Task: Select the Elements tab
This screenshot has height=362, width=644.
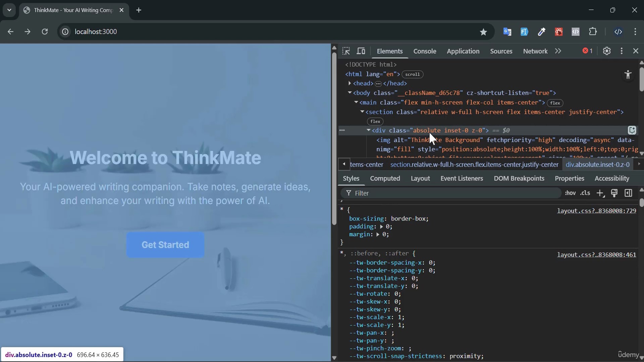Action: click(x=389, y=51)
